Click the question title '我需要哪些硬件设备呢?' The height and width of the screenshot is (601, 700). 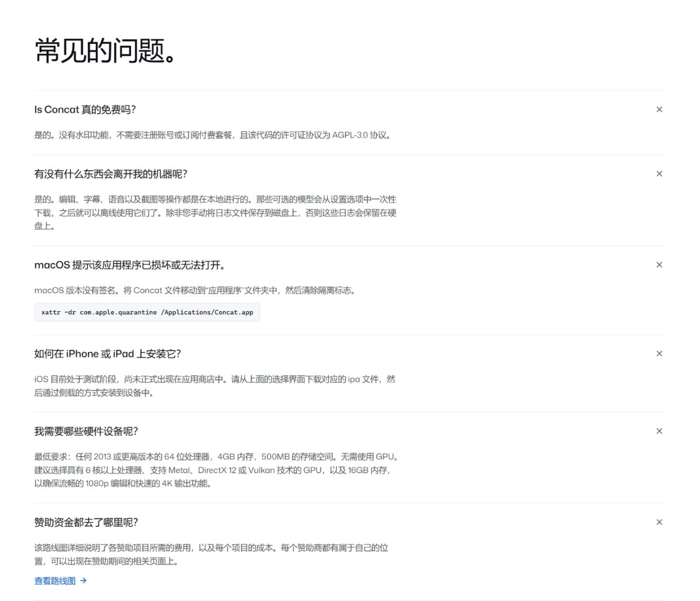click(86, 431)
